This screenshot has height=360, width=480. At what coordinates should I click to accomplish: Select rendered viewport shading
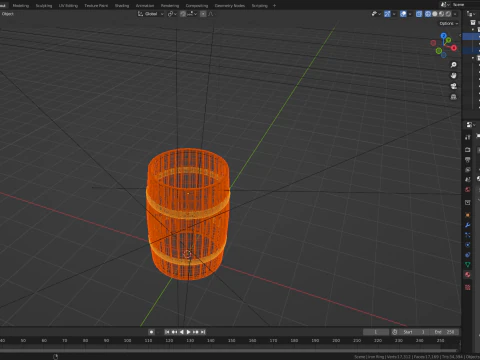448,14
